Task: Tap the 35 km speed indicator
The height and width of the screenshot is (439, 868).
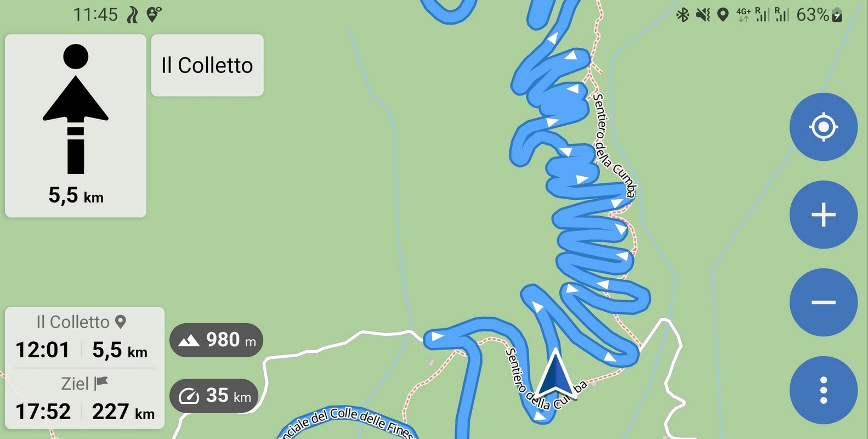Action: click(214, 396)
